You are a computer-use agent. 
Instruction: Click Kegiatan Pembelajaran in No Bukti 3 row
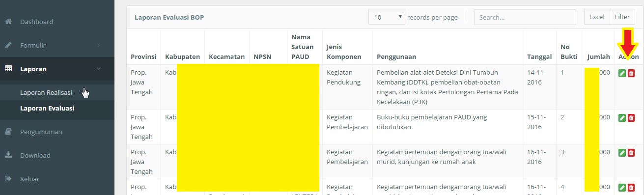point(347,157)
